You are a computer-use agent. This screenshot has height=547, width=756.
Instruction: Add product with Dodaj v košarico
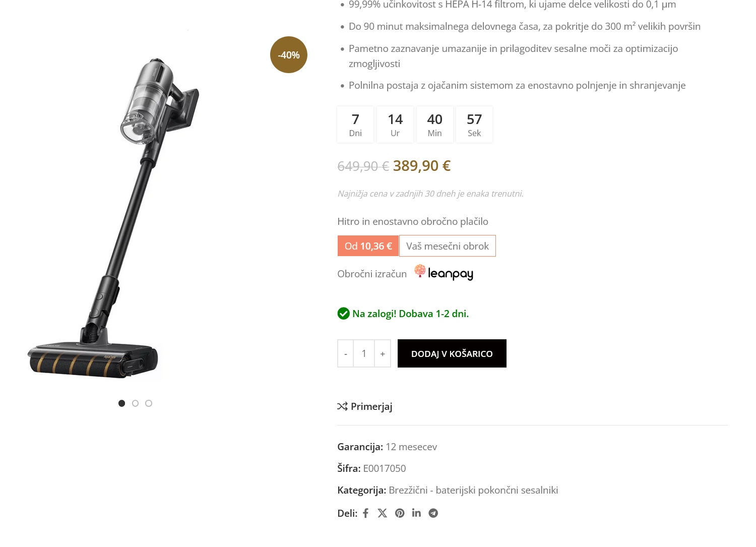452,353
